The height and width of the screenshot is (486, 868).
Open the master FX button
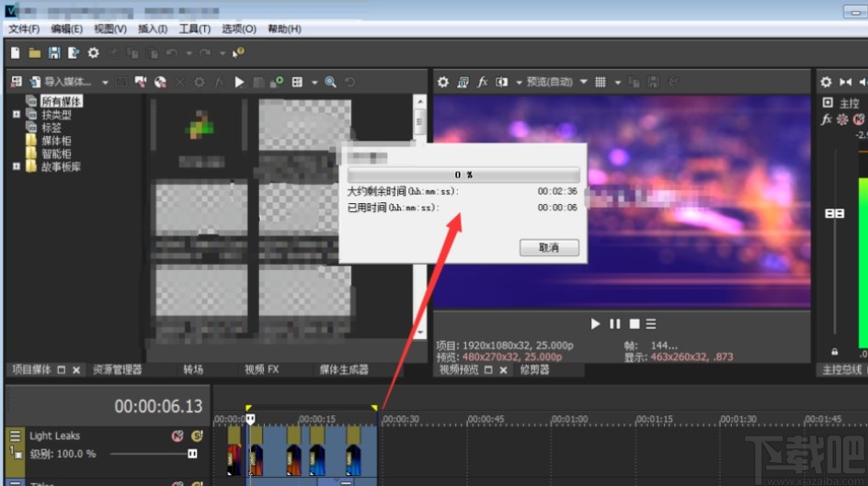(826, 119)
